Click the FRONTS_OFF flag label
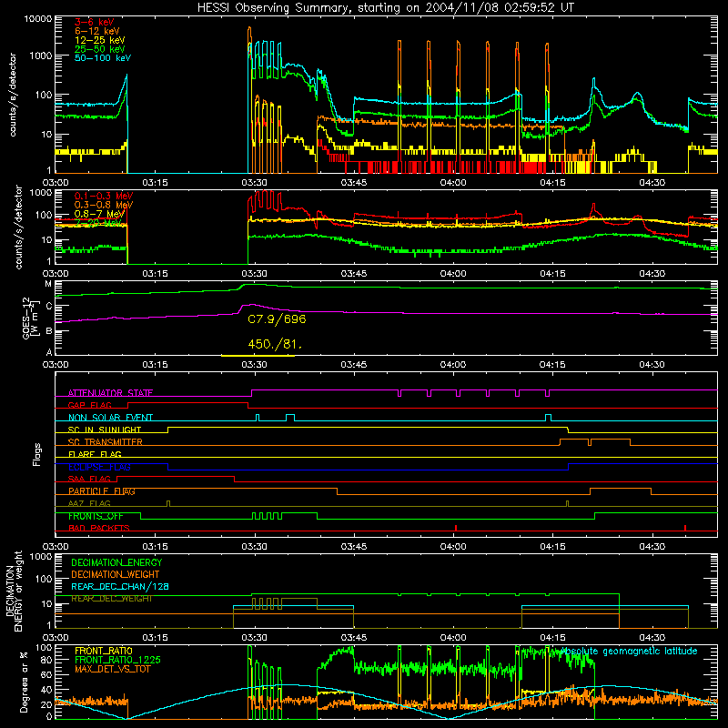Viewport: 728px width, 728px height. [x=96, y=516]
